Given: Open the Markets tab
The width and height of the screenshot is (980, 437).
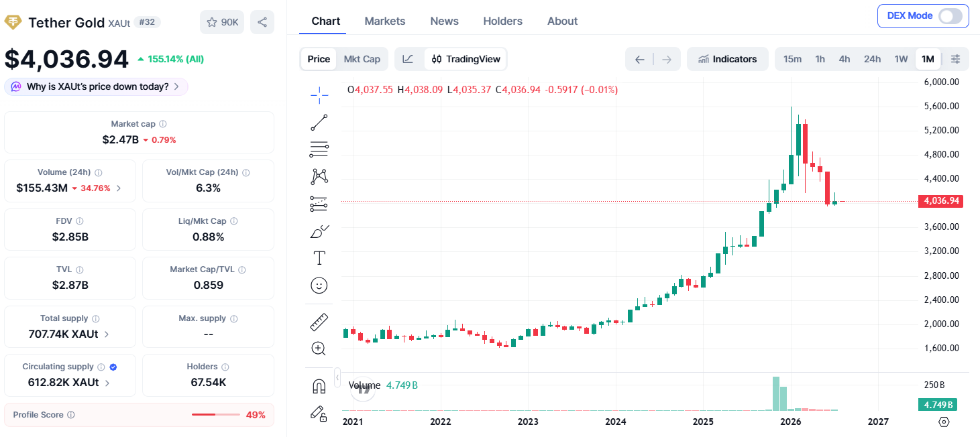Looking at the screenshot, I should click(385, 21).
